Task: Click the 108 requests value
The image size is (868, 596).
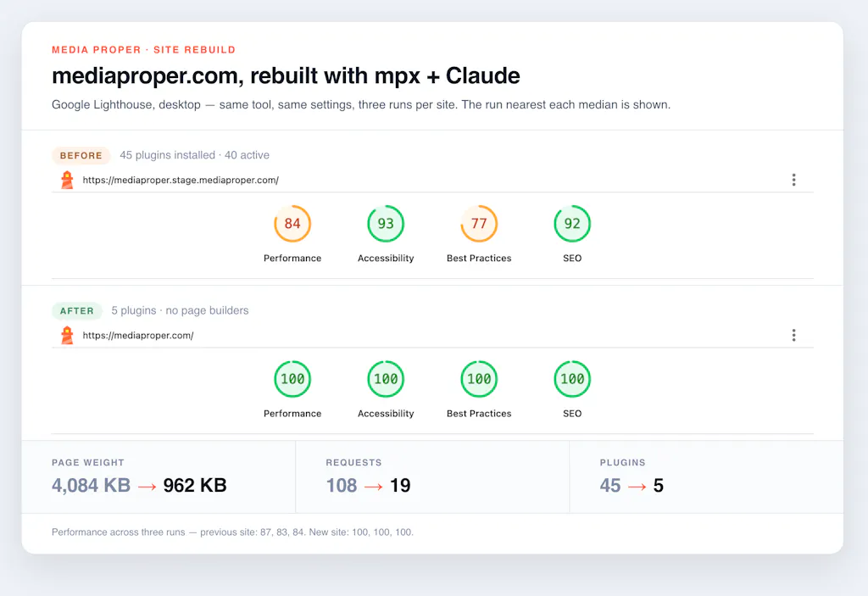Action: click(342, 486)
